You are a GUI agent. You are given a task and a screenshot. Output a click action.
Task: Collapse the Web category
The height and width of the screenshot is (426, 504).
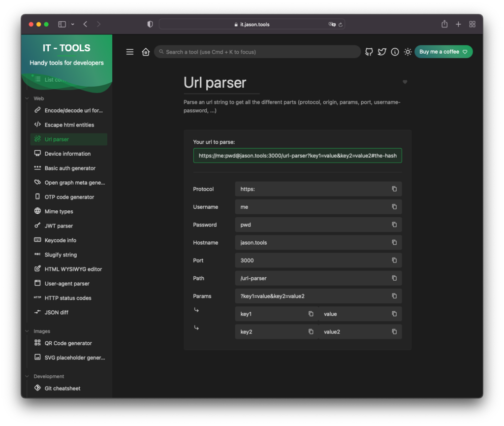(27, 98)
